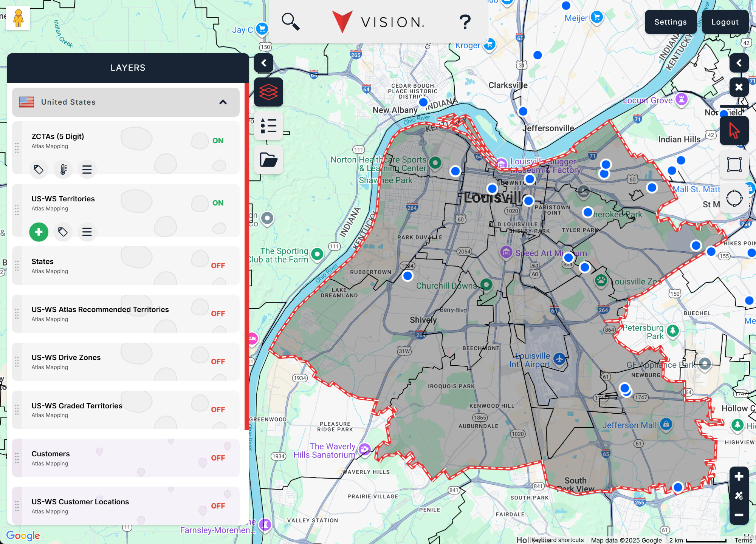Open the search magnifier near the Vision logo
Viewport: 756px width, 544px height.
(x=291, y=22)
